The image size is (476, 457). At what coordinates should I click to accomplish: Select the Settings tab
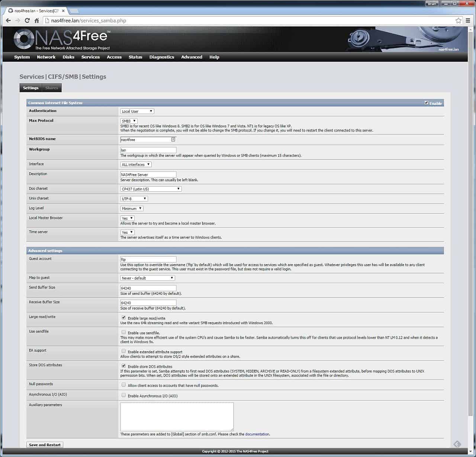[30, 88]
